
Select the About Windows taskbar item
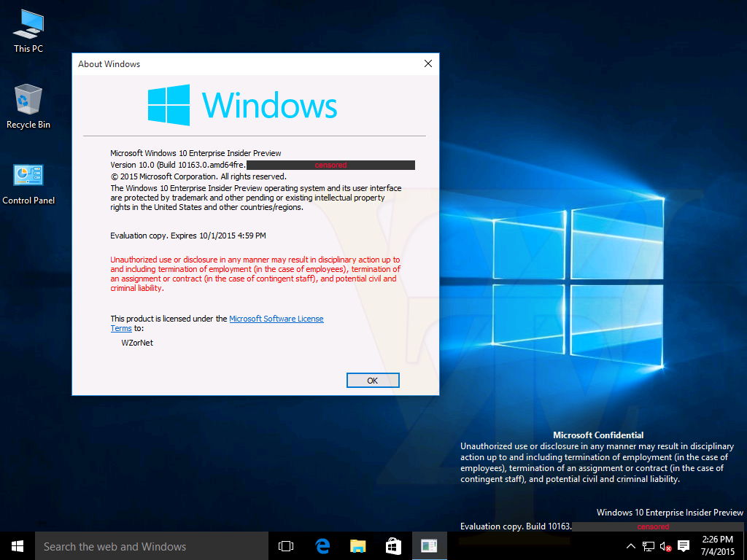pyautogui.click(x=429, y=546)
